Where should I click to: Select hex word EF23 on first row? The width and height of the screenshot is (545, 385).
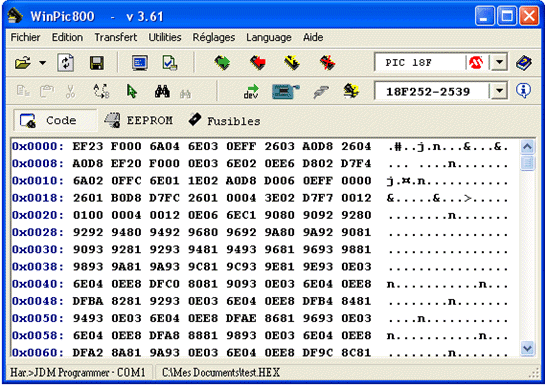click(88, 146)
